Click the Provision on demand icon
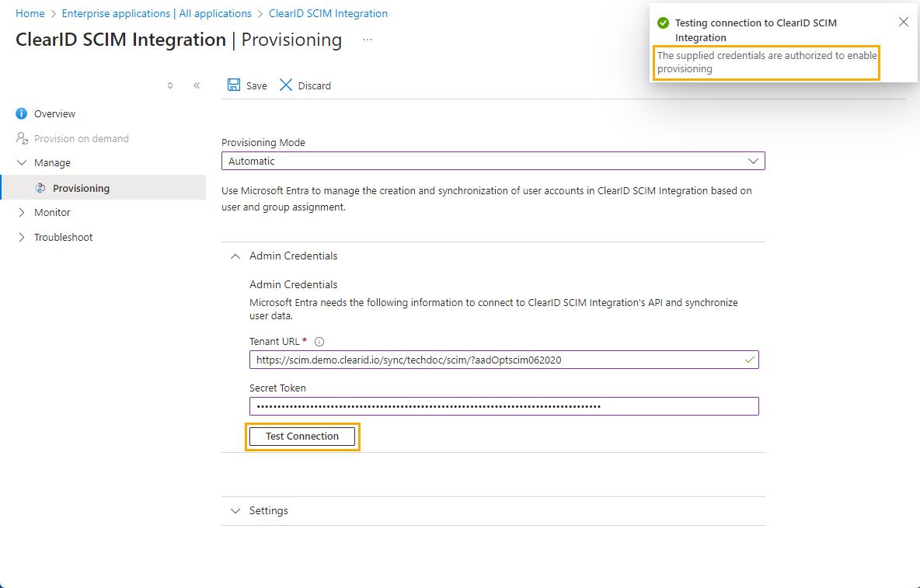The image size is (920, 588). (21, 138)
